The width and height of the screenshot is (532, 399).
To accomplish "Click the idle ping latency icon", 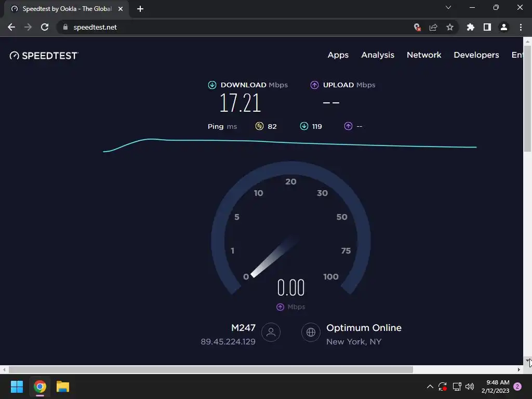I will 259,126.
